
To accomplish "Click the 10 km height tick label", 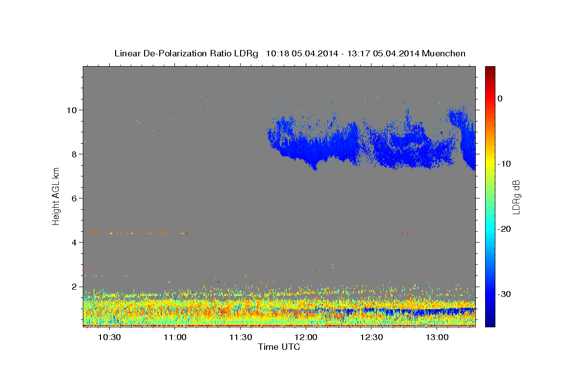I will [x=73, y=110].
